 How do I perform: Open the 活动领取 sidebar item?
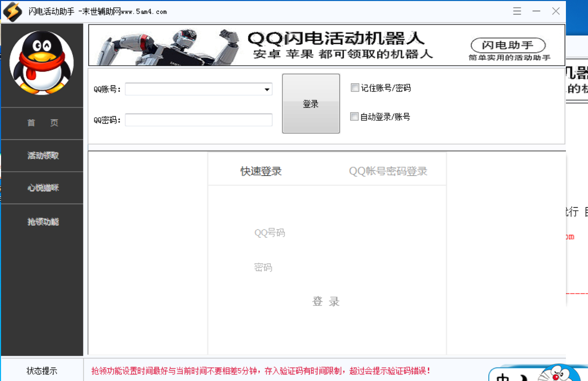(43, 155)
